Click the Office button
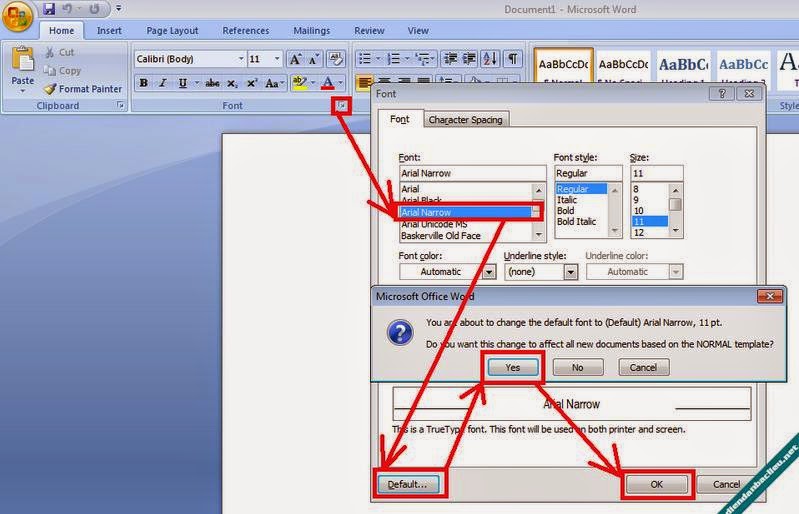Screen dimensions: 799x514 click(x=17, y=15)
